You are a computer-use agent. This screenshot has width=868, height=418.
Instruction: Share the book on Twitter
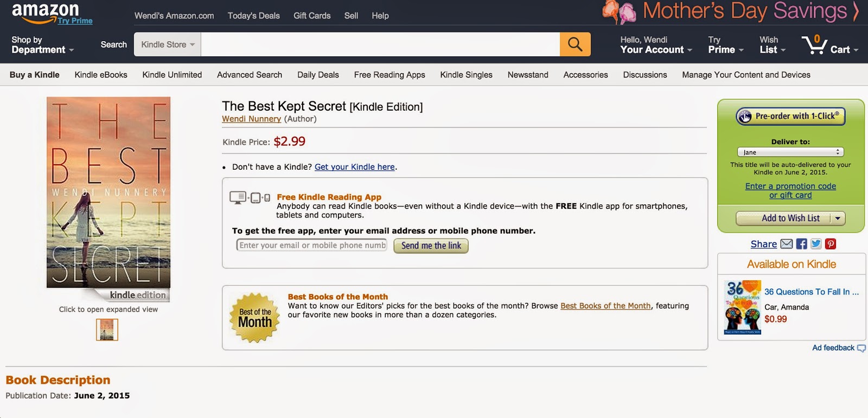(816, 244)
